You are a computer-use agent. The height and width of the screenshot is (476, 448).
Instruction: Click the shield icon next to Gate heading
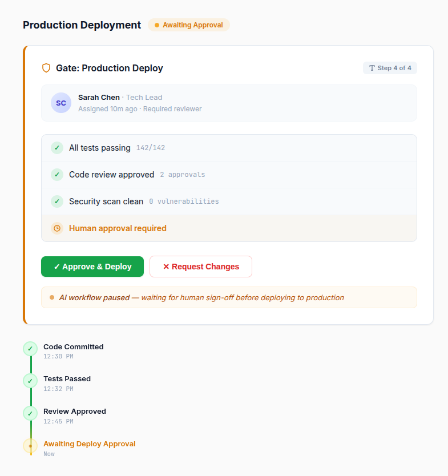point(46,68)
